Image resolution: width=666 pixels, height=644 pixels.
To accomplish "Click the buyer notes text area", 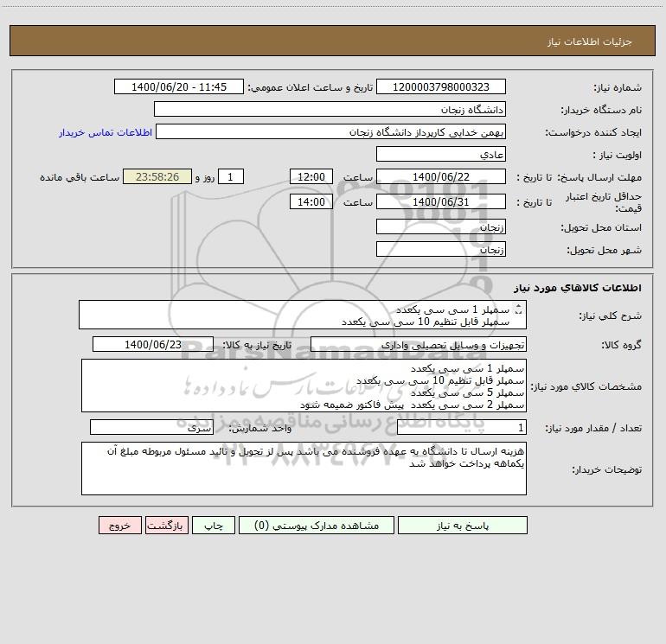I will coord(304,469).
